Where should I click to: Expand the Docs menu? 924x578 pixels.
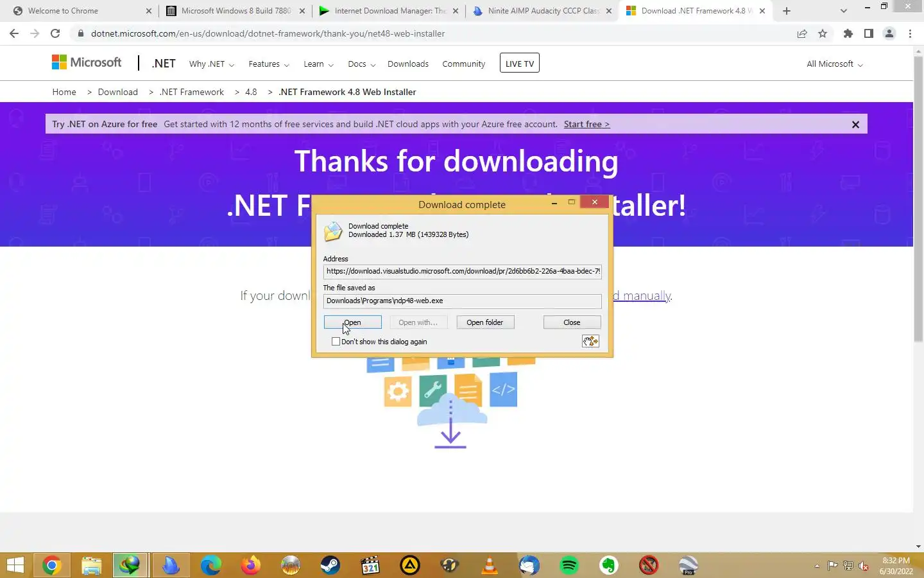tap(361, 64)
